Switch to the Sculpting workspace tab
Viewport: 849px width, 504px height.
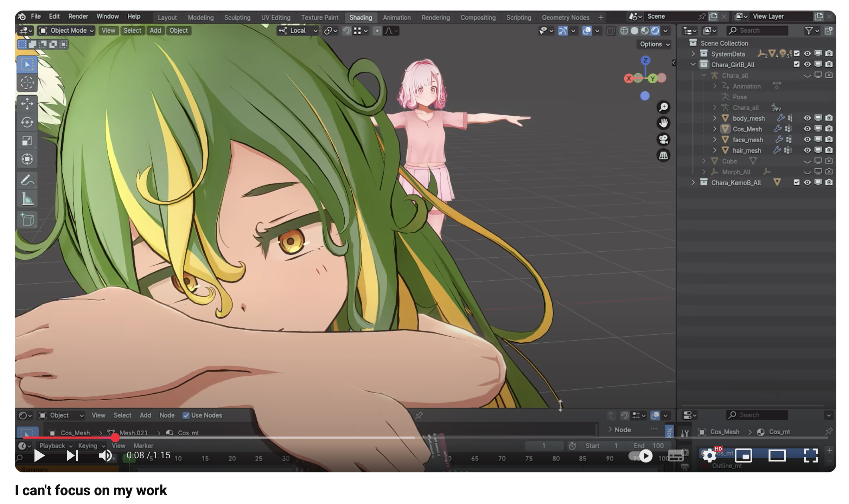(237, 18)
